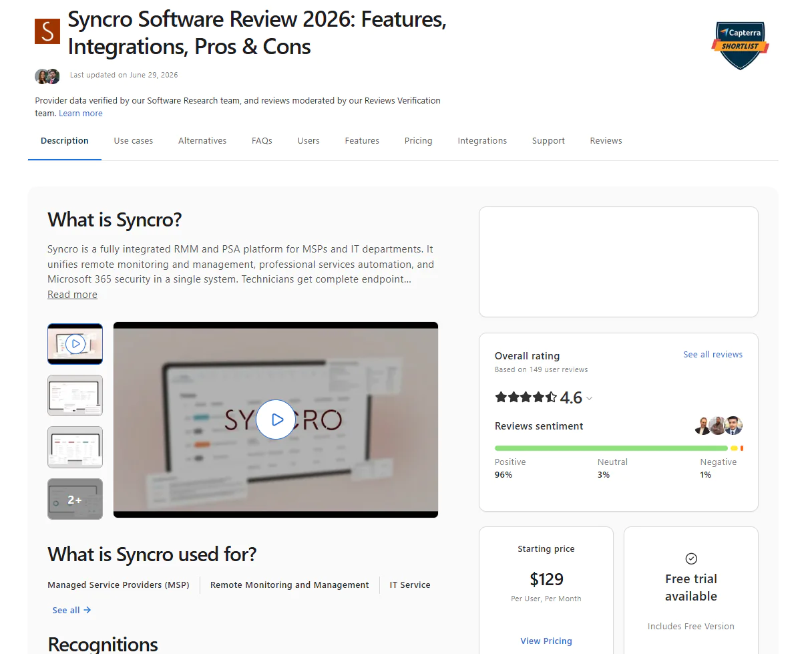Image resolution: width=812 pixels, height=654 pixels.
Task: Click the IT Service category
Action: point(410,585)
